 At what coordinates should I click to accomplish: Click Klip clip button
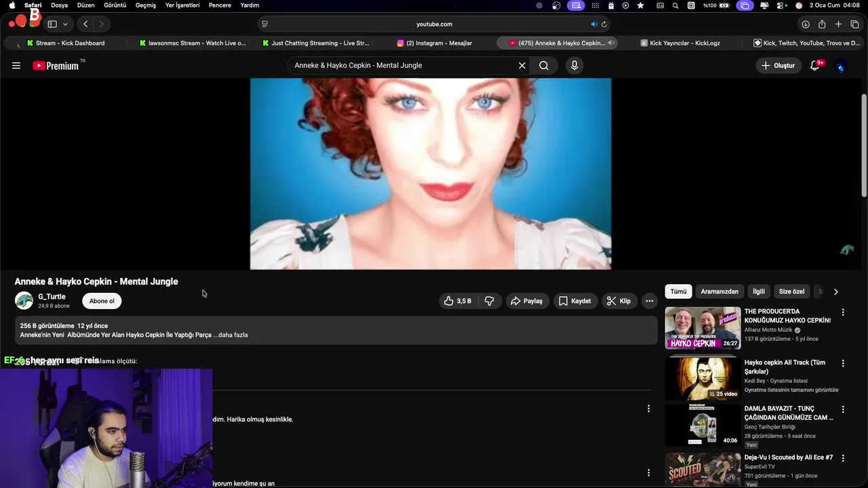pyautogui.click(x=618, y=301)
